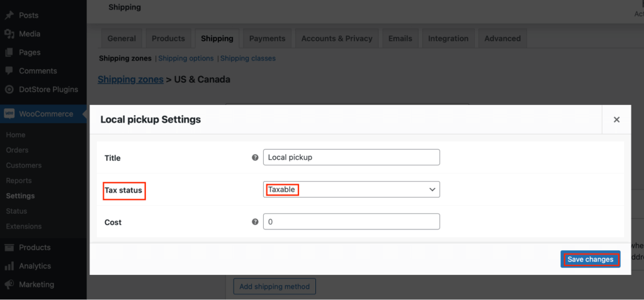
Task: Click the Posts pin icon in sidebar
Action: point(9,15)
